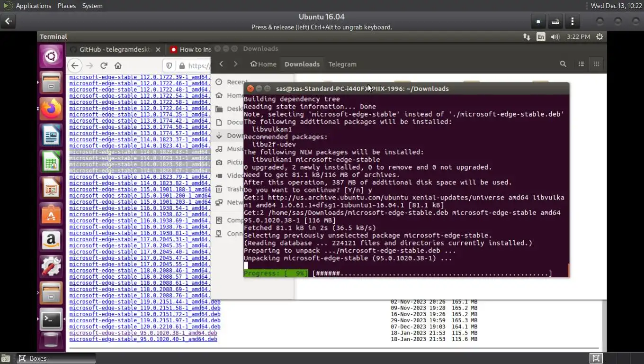Reload the page in Firefox

(104, 65)
